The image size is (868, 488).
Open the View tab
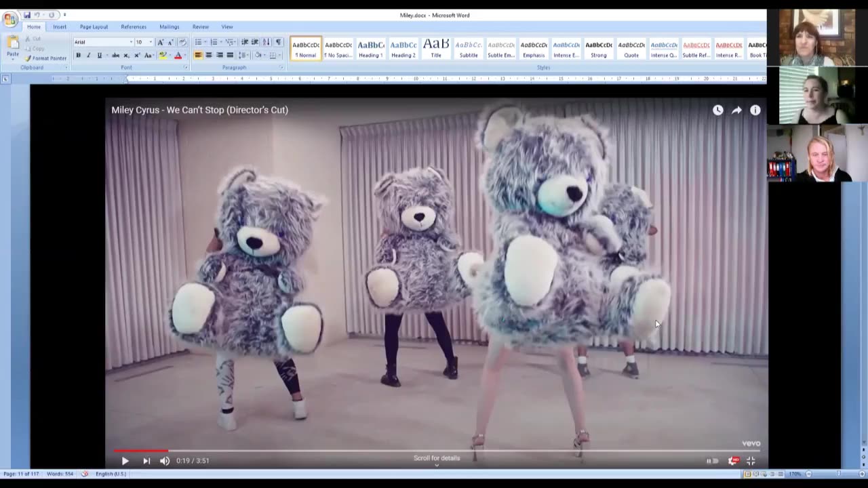click(227, 27)
